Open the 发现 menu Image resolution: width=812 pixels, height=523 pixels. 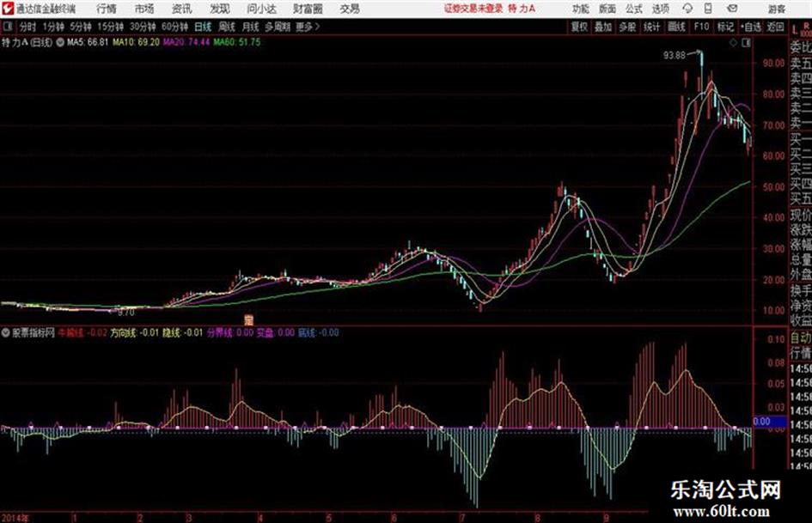(x=220, y=9)
